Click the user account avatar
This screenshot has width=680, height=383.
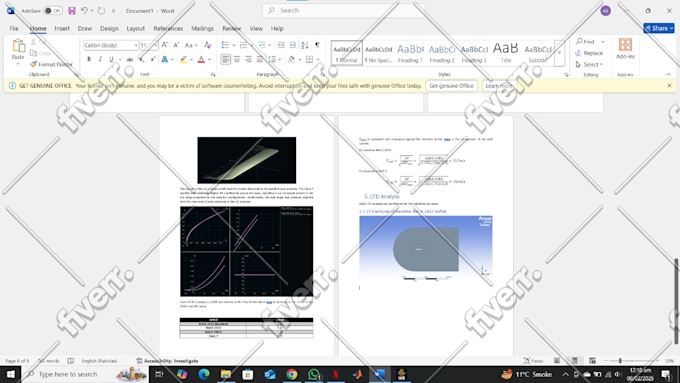(605, 11)
